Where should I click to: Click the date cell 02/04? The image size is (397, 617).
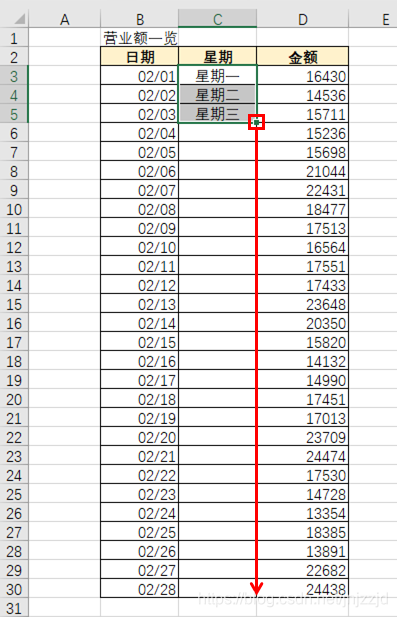(x=140, y=133)
